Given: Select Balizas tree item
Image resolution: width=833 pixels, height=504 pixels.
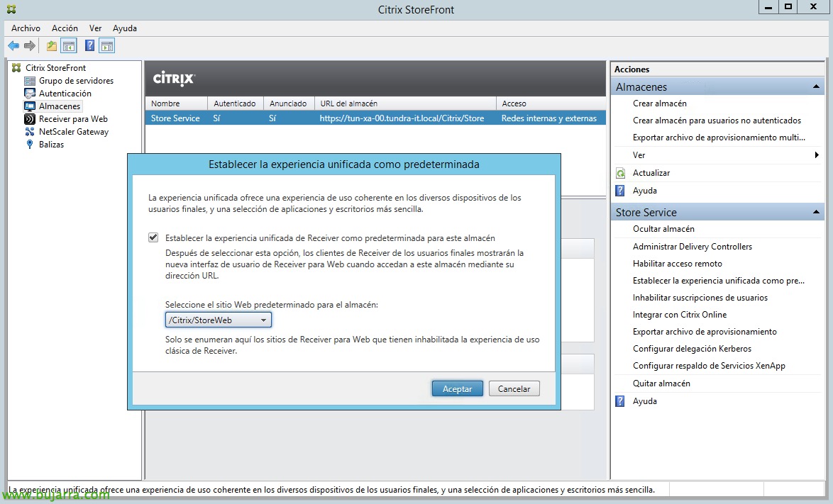Looking at the screenshot, I should click(51, 145).
